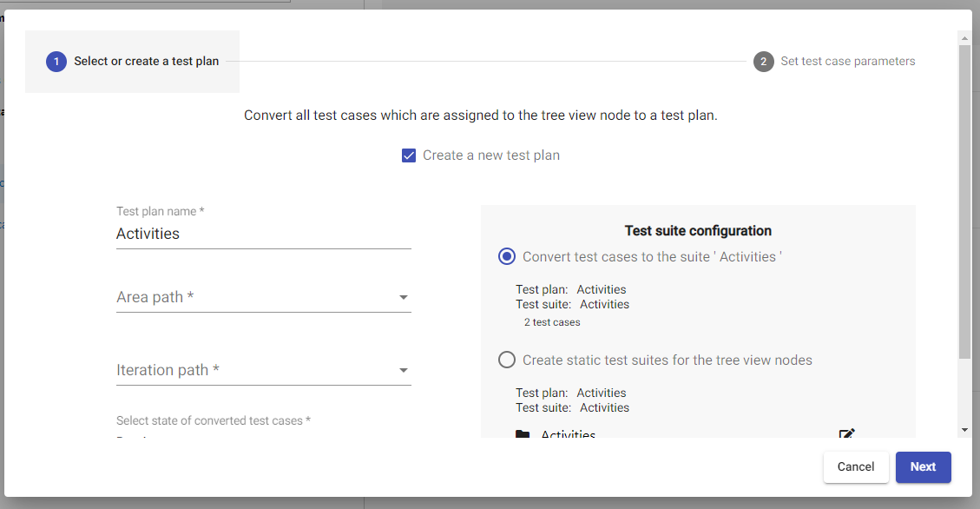Click the Iteration path dropdown arrow

pyautogui.click(x=404, y=371)
